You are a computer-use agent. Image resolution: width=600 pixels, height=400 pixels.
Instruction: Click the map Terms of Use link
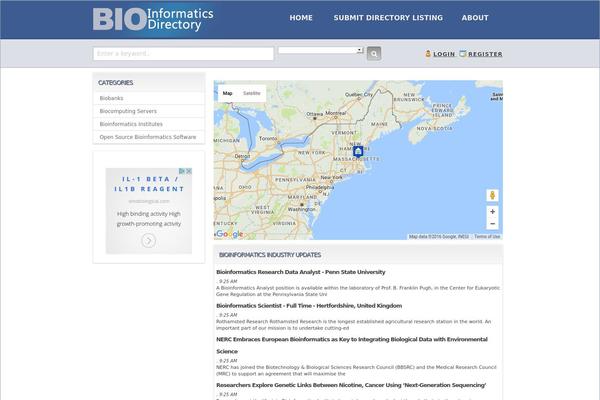coord(487,237)
